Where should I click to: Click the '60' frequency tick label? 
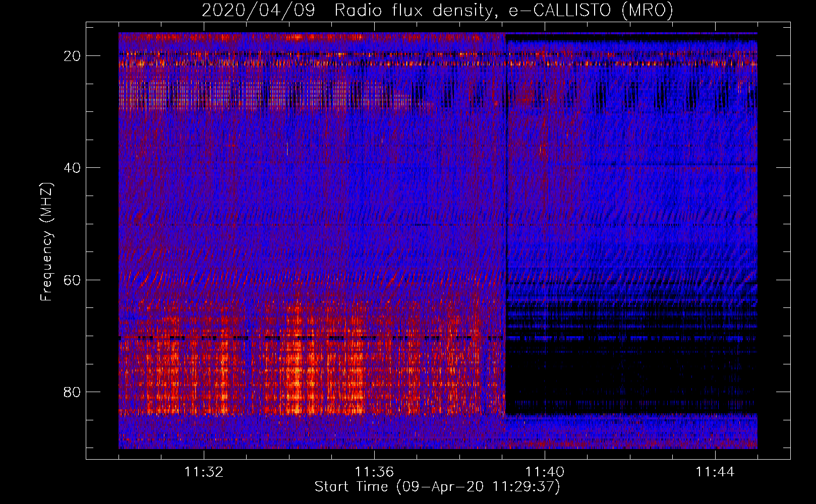click(73, 280)
